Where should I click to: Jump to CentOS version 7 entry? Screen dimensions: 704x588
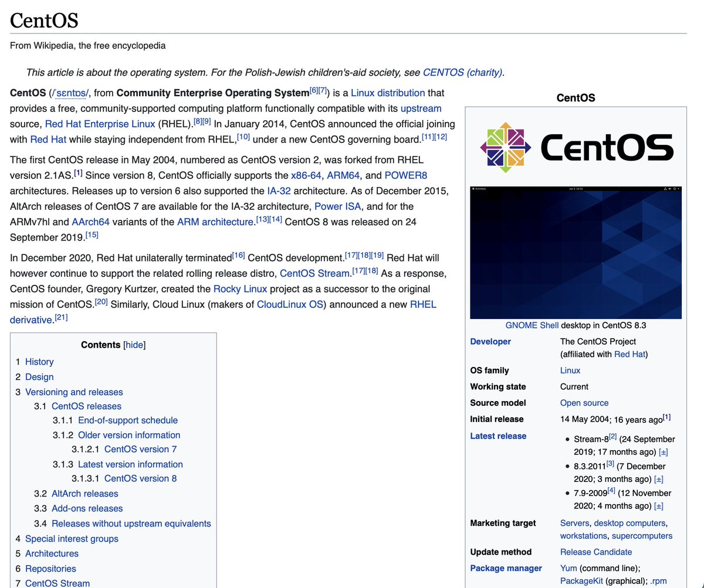140,449
